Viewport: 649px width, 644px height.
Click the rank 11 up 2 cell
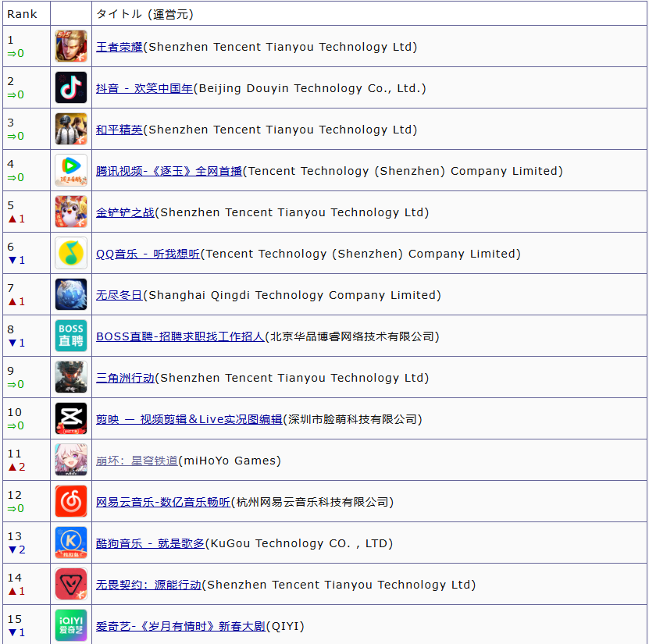click(x=27, y=460)
